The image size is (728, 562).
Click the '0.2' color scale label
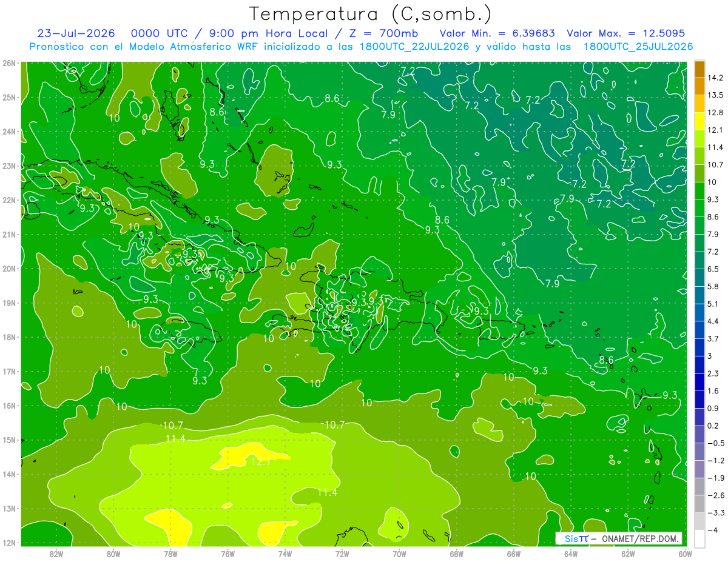[713, 426]
